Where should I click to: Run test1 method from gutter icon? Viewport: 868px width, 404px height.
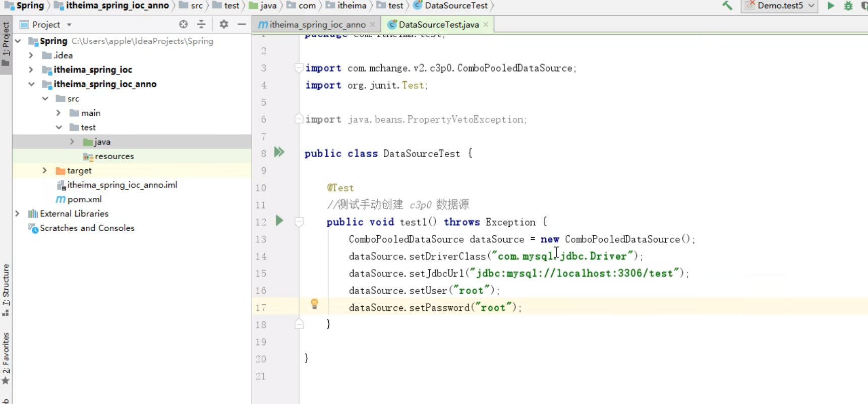279,221
